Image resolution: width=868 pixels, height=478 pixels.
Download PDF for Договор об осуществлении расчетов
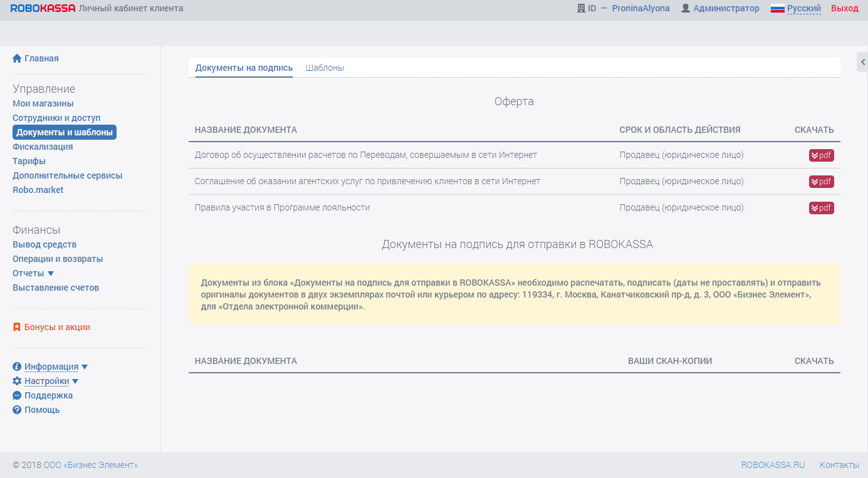[821, 155]
